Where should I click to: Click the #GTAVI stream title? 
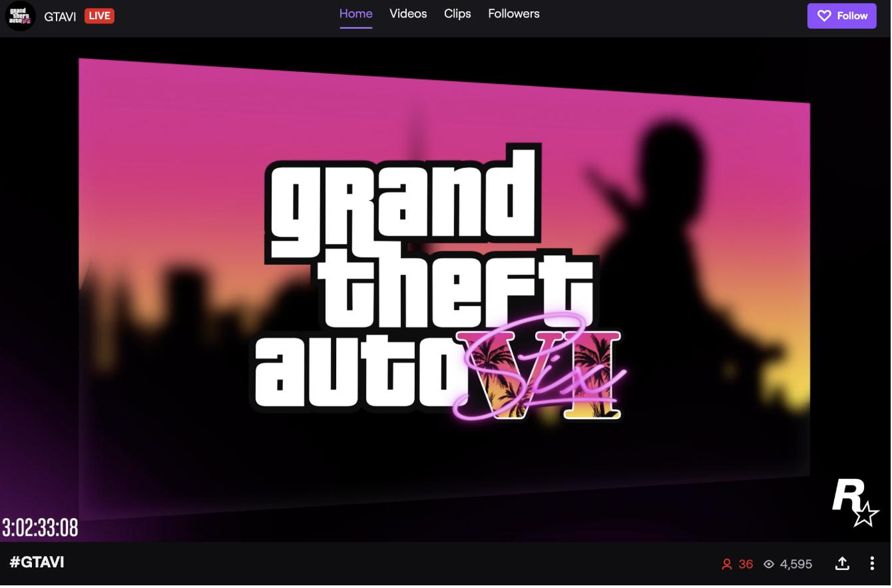tap(37, 563)
